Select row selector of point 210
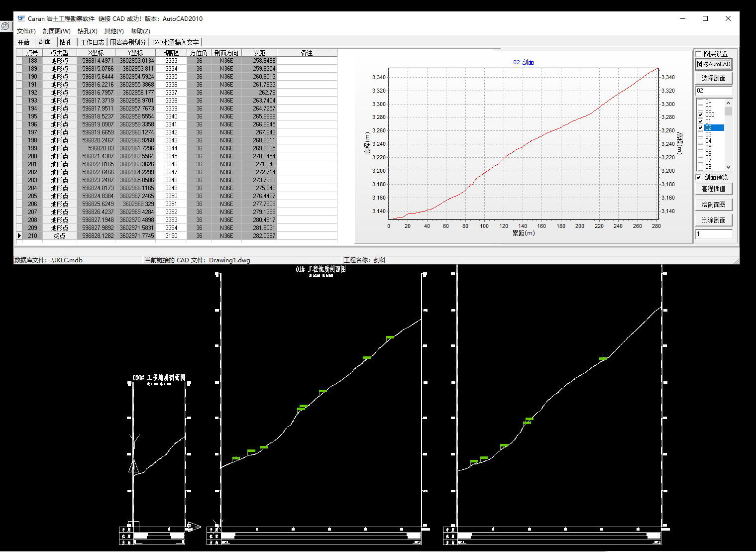Viewport: 756px width, 552px height. tap(19, 236)
